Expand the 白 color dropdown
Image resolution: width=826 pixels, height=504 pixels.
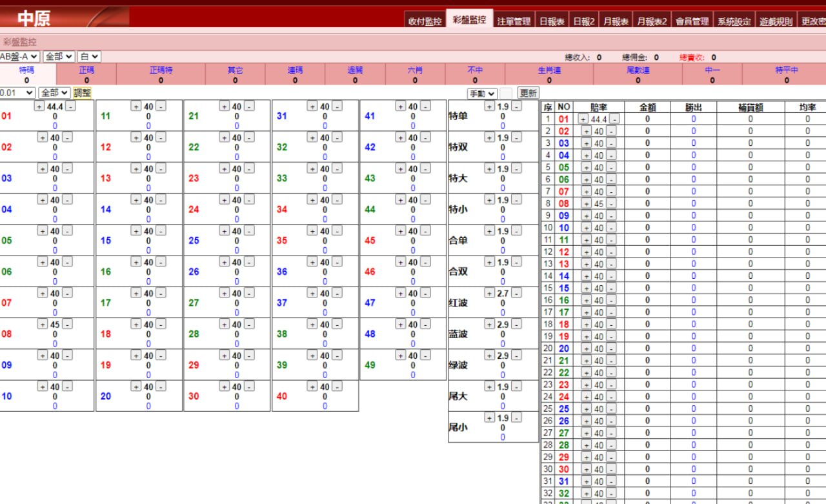[89, 57]
